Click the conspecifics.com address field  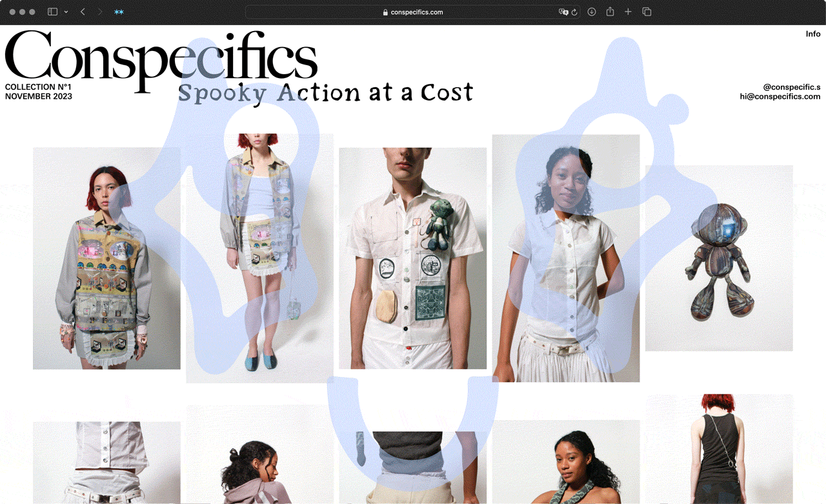click(413, 12)
